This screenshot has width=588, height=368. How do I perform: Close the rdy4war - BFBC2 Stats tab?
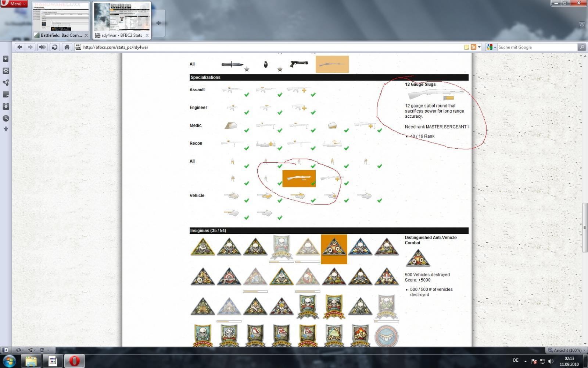point(147,35)
